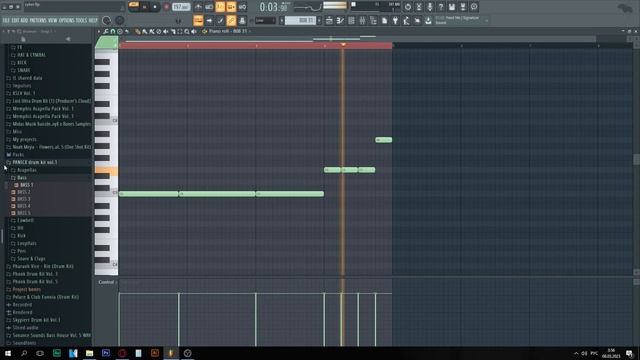Image resolution: width=640 pixels, height=360 pixels.
Task: Open the global snap 'Line' dropdown
Action: point(266,20)
